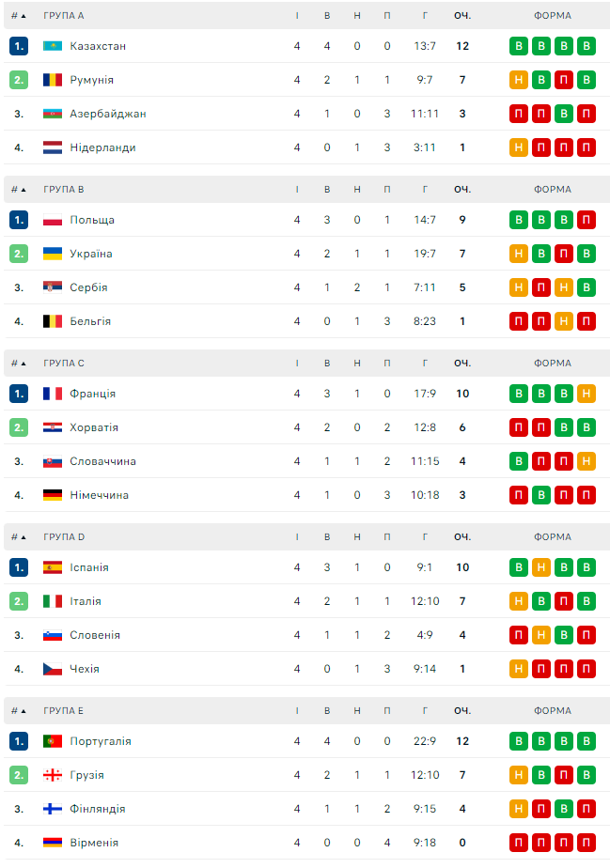
Task: Click the Ukraine flag icon
Action: (x=53, y=254)
